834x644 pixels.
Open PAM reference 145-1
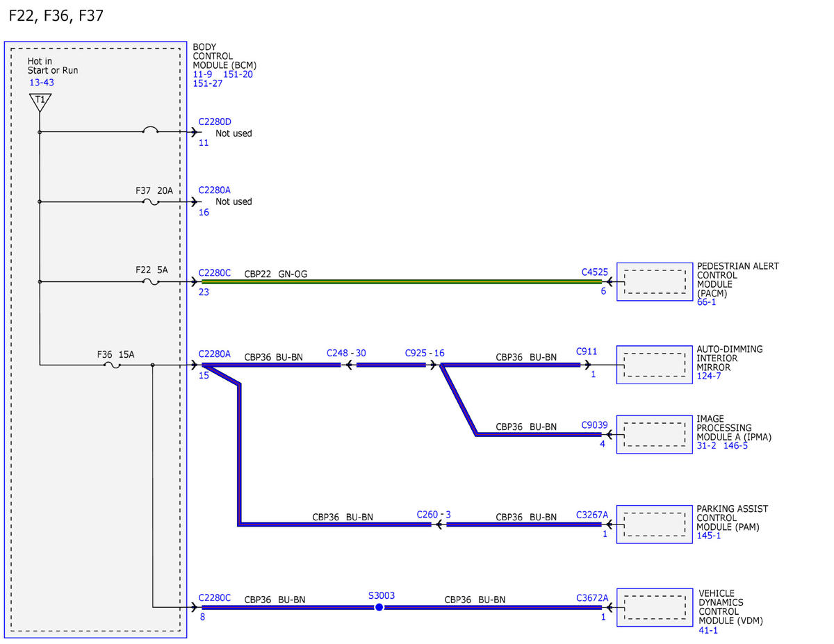pyautogui.click(x=709, y=536)
